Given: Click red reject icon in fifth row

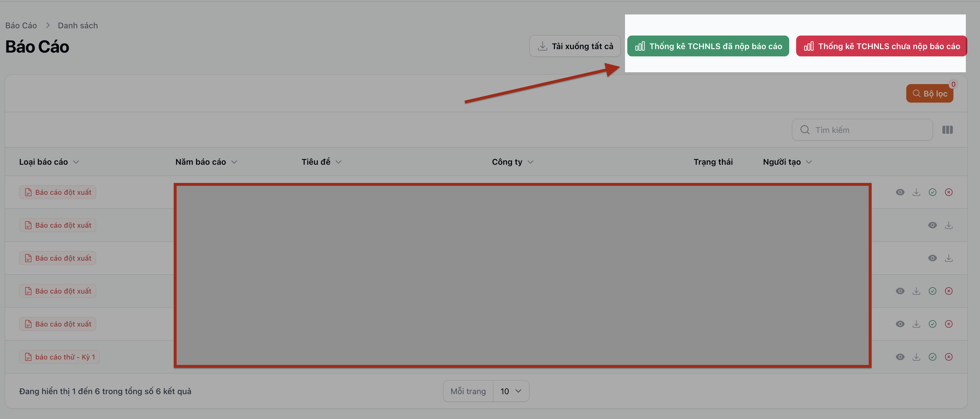Looking at the screenshot, I should click(949, 324).
